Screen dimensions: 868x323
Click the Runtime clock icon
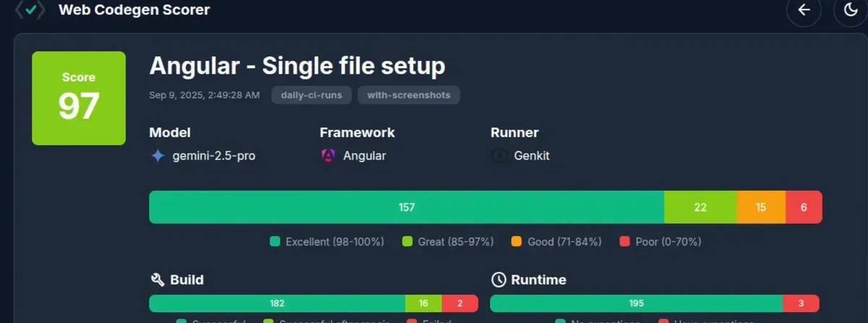pos(498,280)
